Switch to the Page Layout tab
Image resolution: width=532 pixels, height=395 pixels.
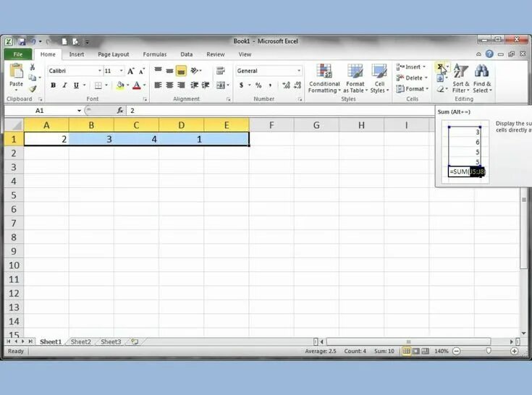(x=114, y=54)
